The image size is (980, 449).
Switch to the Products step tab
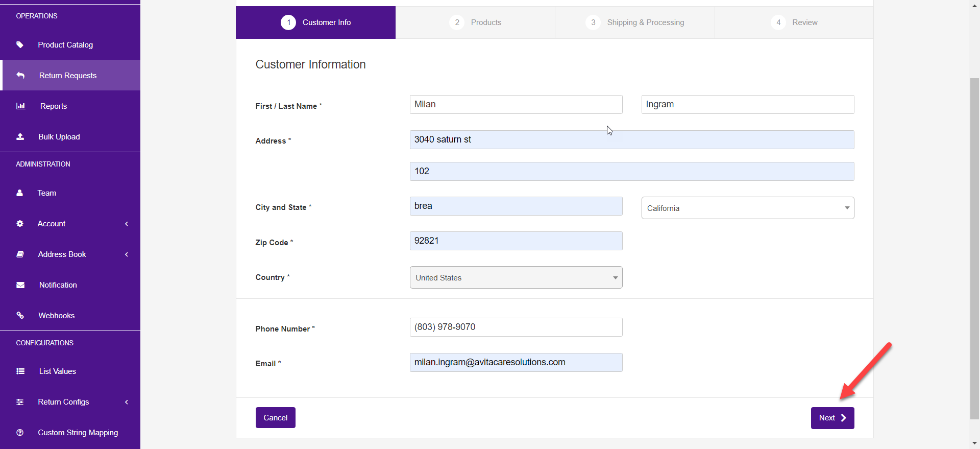point(475,22)
